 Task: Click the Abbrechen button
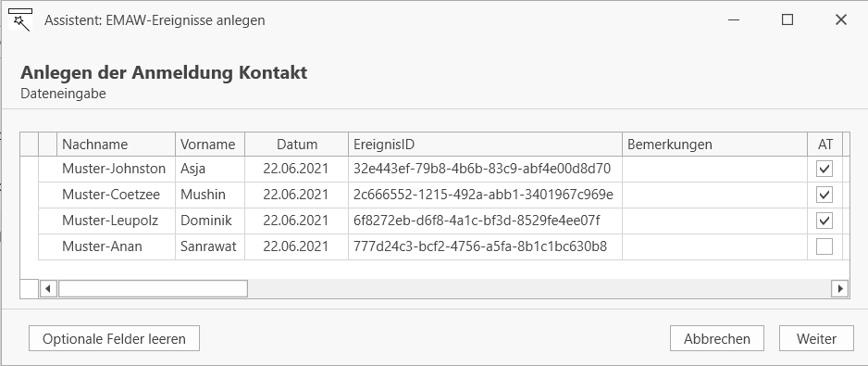[x=717, y=338]
